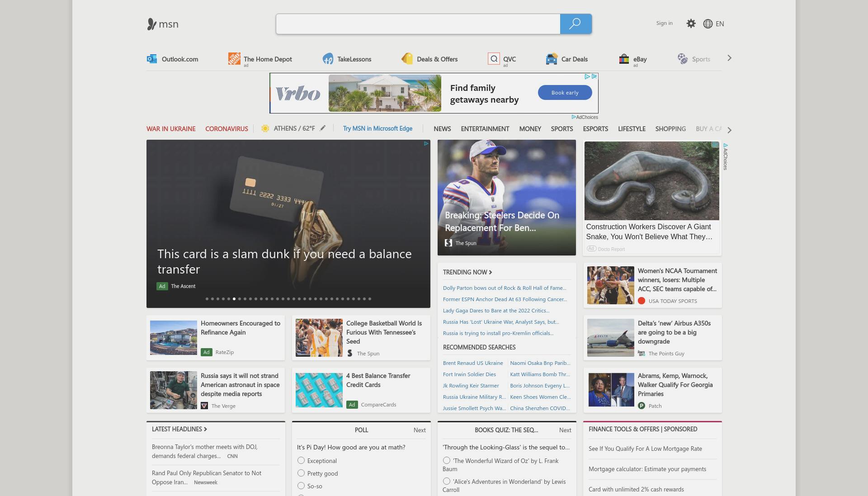Open Delta Airbus A350 story thumbnail

point(611,338)
